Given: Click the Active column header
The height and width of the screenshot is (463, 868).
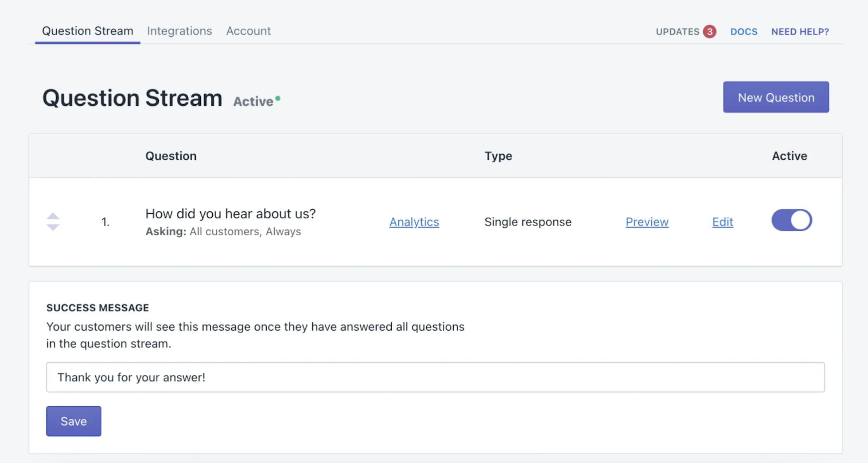Looking at the screenshot, I should tap(789, 156).
